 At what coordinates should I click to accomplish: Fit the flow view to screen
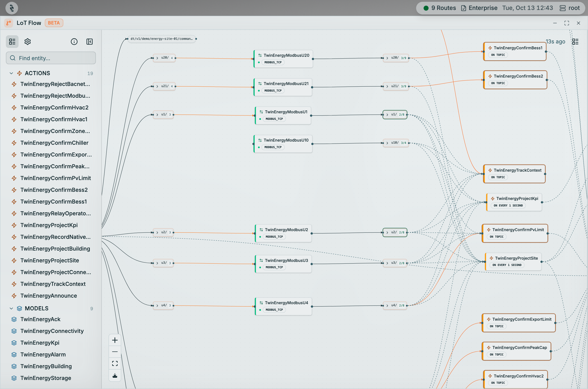pyautogui.click(x=115, y=363)
